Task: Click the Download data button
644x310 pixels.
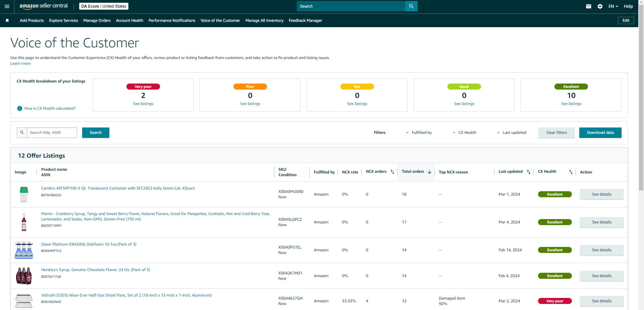Action: 600,133
